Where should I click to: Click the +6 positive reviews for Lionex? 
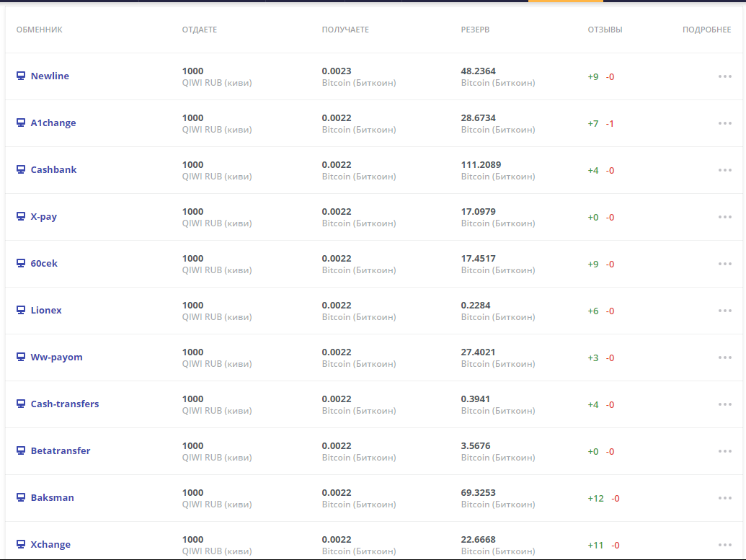[x=593, y=311]
